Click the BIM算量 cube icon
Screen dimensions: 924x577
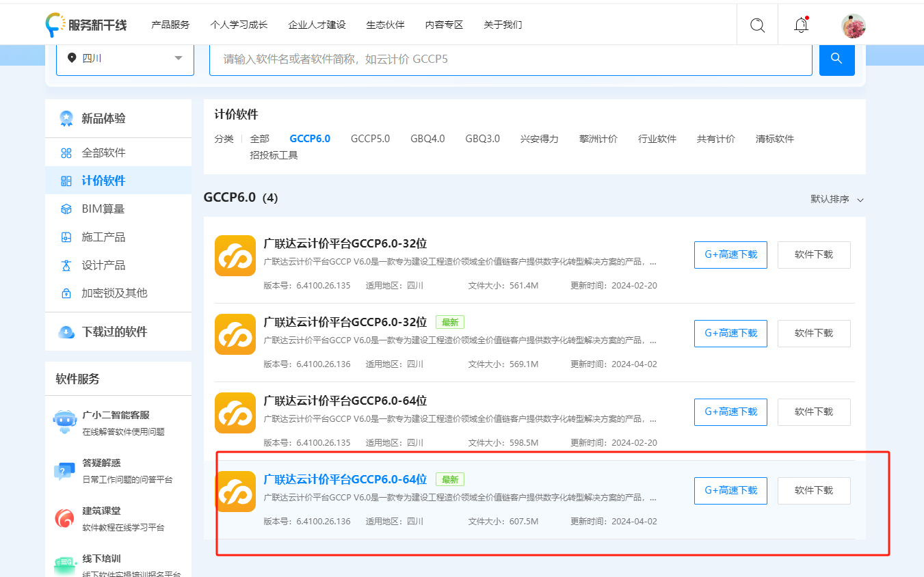pos(66,209)
